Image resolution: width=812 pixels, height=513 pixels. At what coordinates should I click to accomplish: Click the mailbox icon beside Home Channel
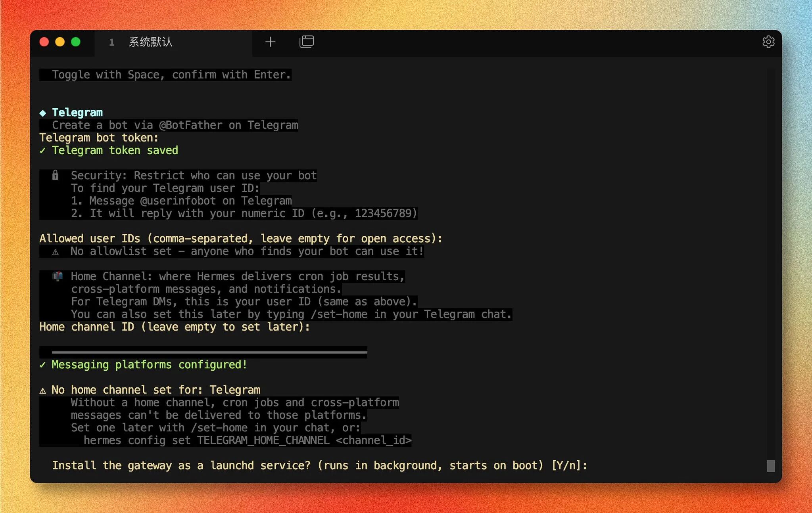pos(58,276)
